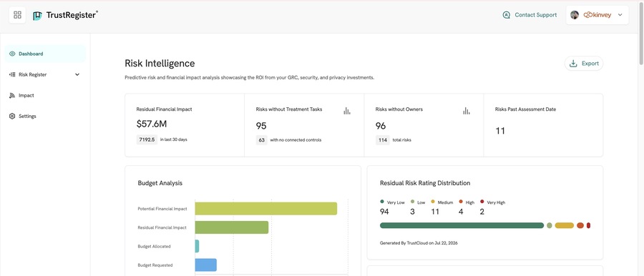This screenshot has width=644, height=276.
Task: Click the Budget Requested blue bar
Action: (x=206, y=265)
